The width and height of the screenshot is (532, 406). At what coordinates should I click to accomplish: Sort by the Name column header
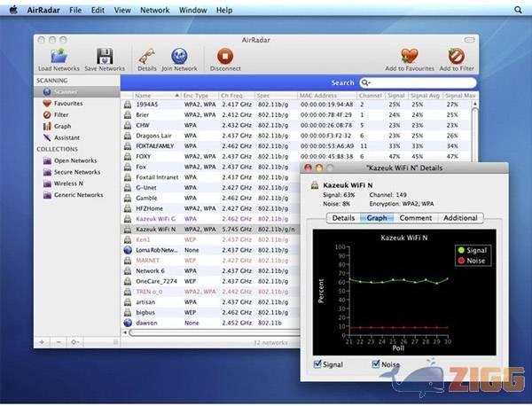(x=156, y=96)
